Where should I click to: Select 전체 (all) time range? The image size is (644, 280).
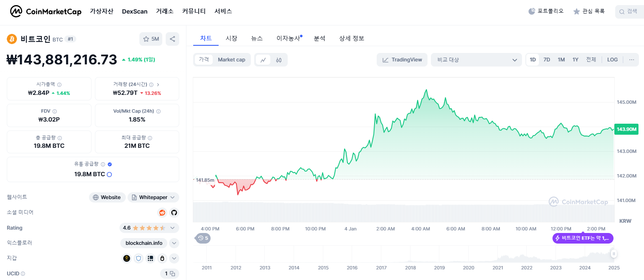tap(591, 60)
